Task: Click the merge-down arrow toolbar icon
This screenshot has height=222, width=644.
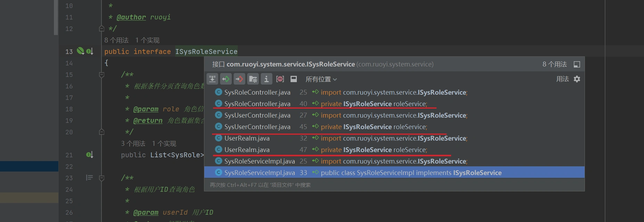Action: pos(212,79)
